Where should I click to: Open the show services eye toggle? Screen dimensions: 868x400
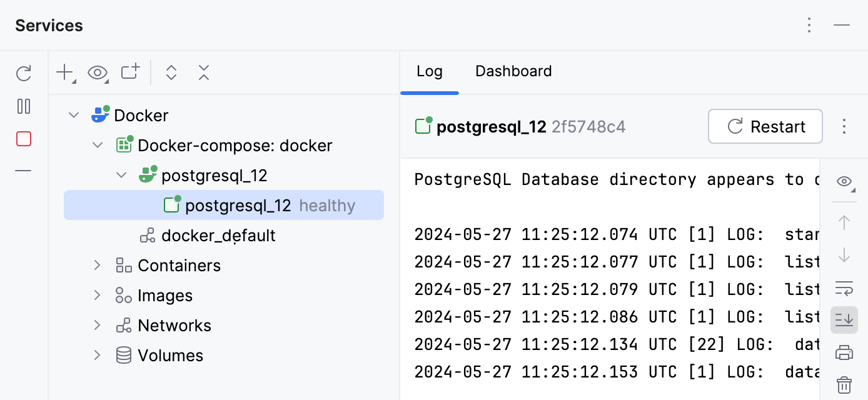tap(98, 72)
